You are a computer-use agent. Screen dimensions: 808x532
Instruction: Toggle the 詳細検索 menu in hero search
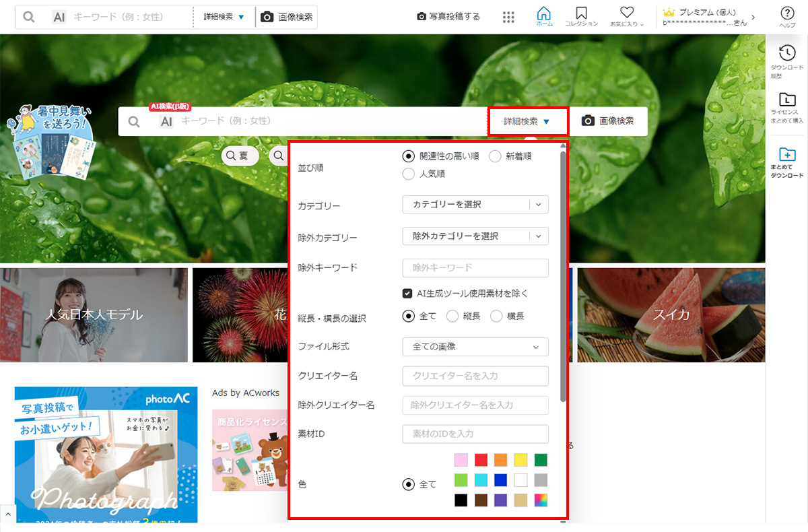point(527,121)
